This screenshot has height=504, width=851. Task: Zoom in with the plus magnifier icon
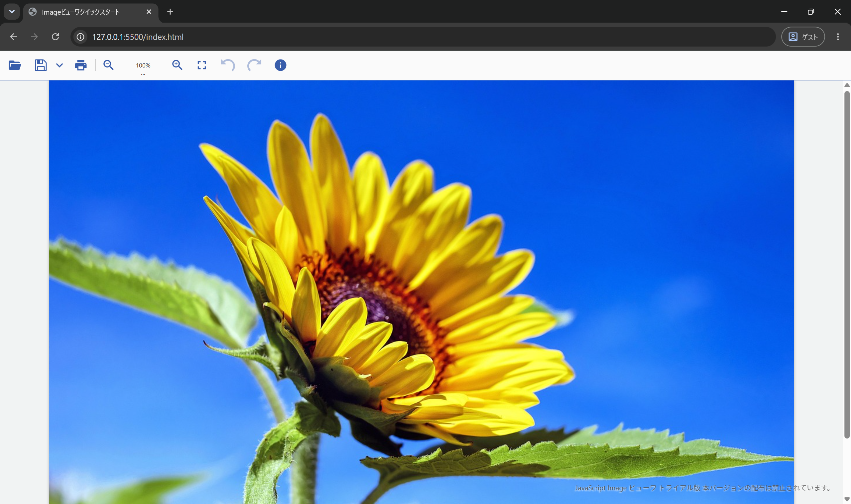[177, 65]
